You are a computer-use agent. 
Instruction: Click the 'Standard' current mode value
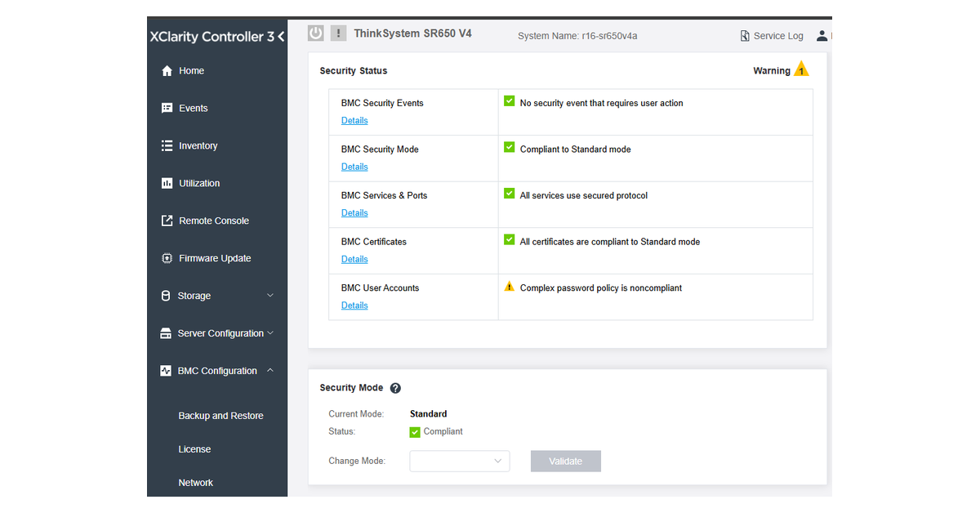[429, 414]
